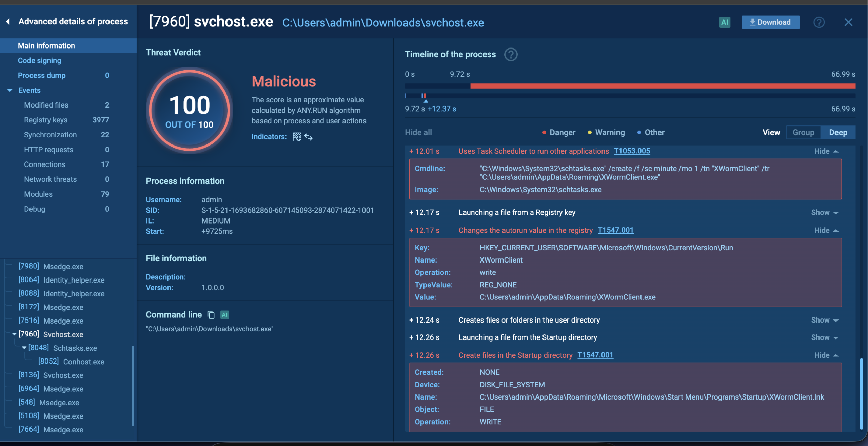868x446 pixels.
Task: Copy the command line with copy icon
Action: click(211, 315)
